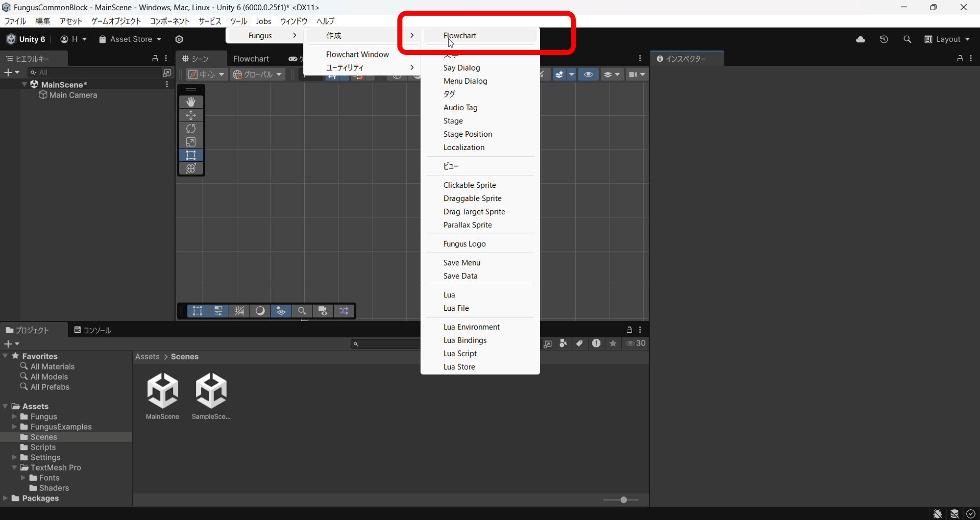Viewport: 980px width, 520px height.
Task: Select the Rotate tool
Action: point(191,128)
